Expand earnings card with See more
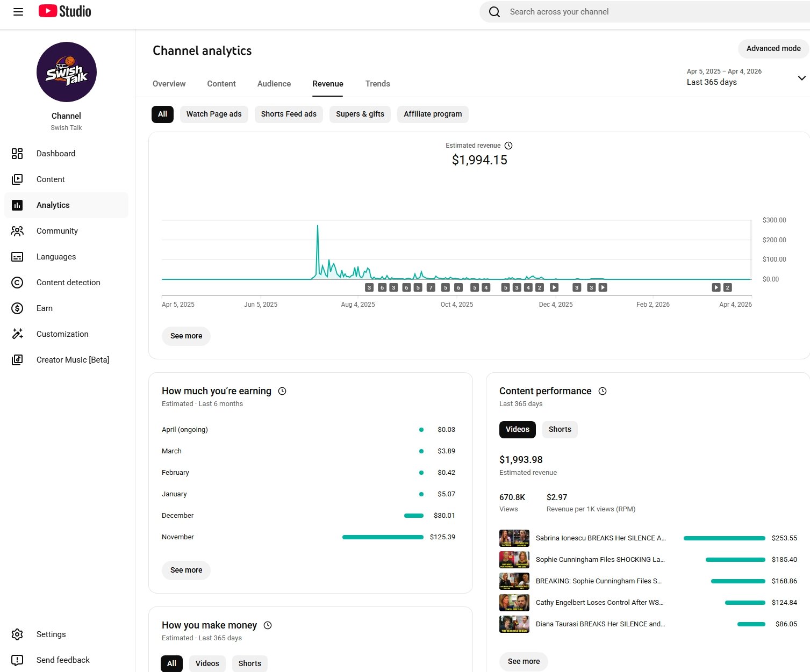810x672 pixels. (186, 570)
